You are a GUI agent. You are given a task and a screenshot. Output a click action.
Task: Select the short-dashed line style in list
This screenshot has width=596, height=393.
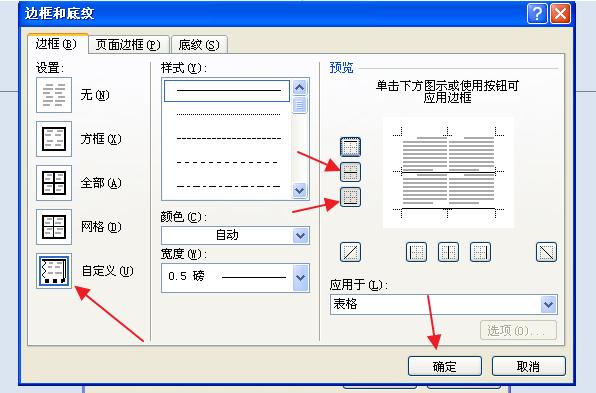227,138
